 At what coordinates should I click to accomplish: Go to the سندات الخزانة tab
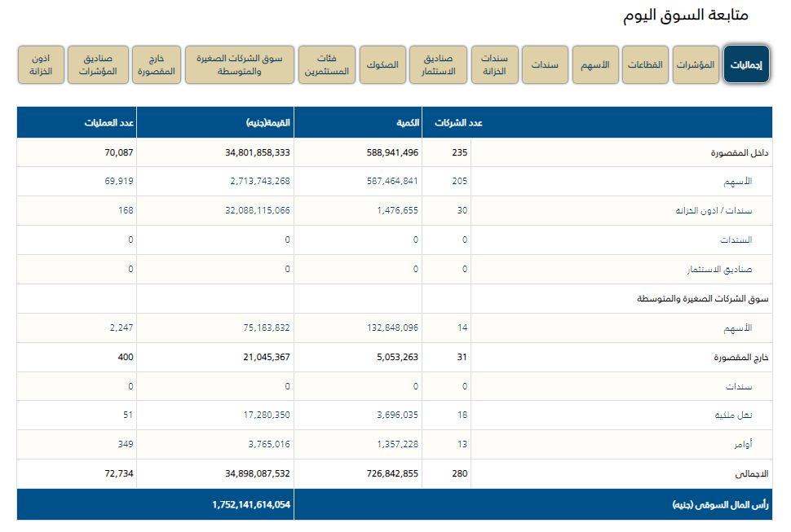point(494,65)
